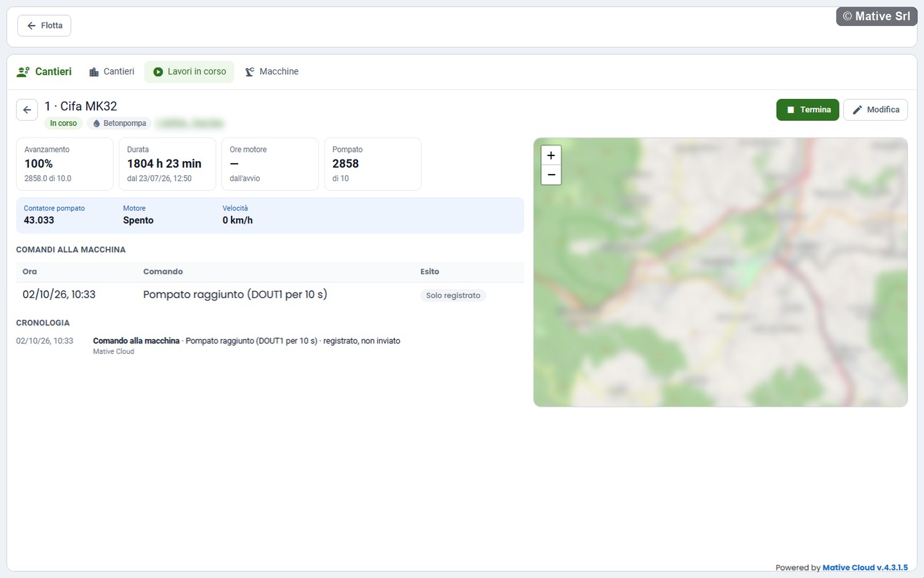Screen dimensions: 924x578
Task: Click the blurred map area
Action: pos(720,272)
